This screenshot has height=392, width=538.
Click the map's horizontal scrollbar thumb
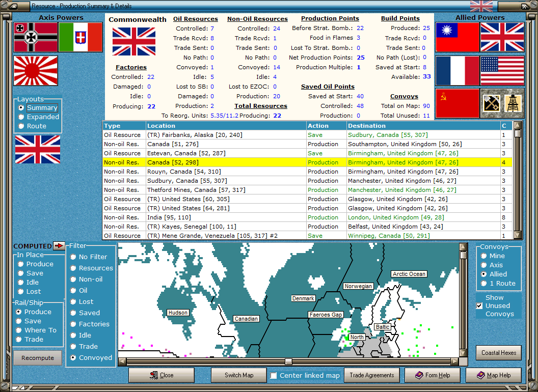[x=288, y=361]
